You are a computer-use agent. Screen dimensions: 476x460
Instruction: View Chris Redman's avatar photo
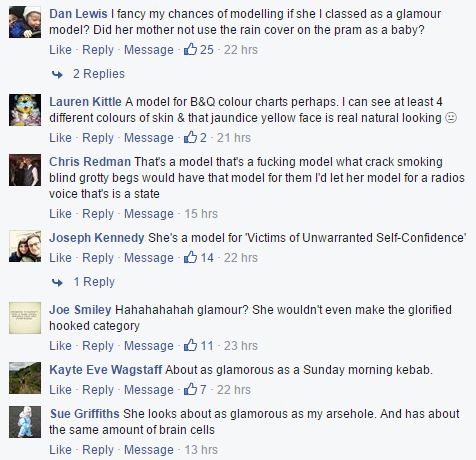tap(25, 170)
